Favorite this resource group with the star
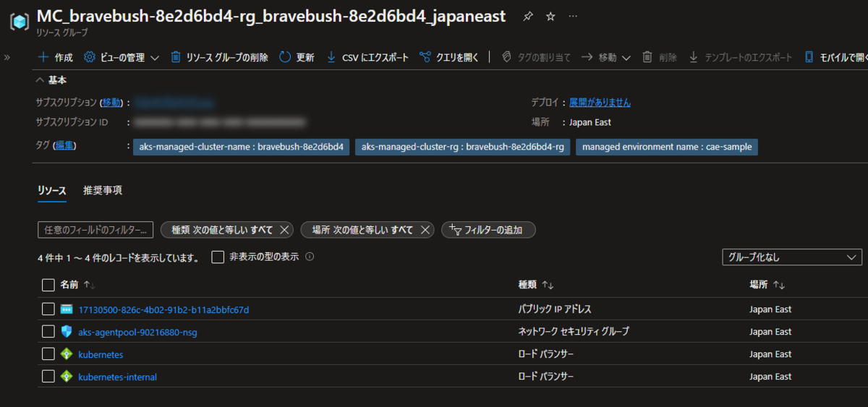The height and width of the screenshot is (407, 868). 550,17
